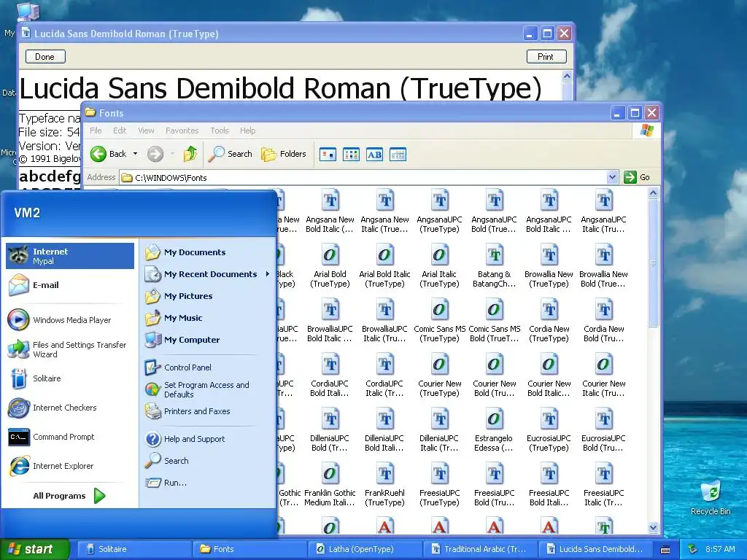Screen dimensions: 747x560
Task: Open Search from Start menu
Action: 207,461
